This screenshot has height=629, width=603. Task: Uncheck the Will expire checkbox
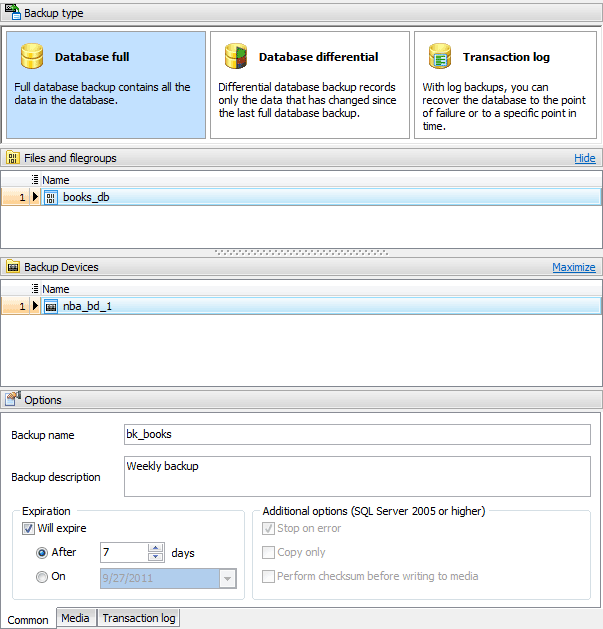point(28,528)
